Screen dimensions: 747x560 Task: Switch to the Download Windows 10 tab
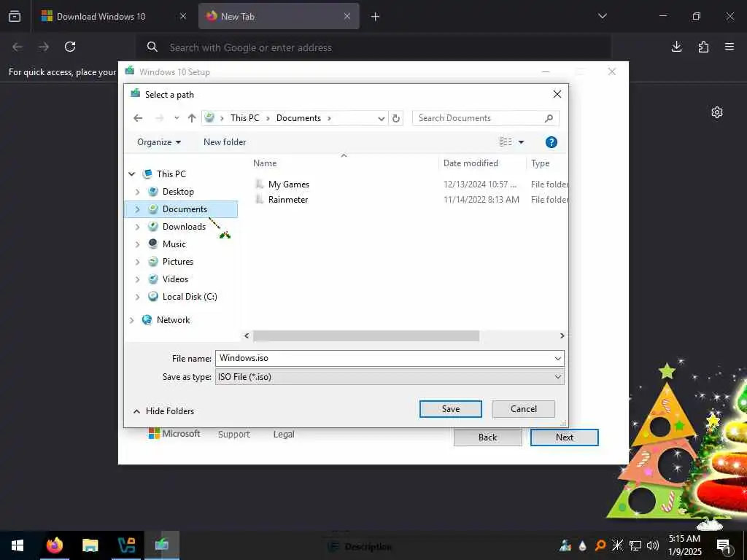[113, 17]
